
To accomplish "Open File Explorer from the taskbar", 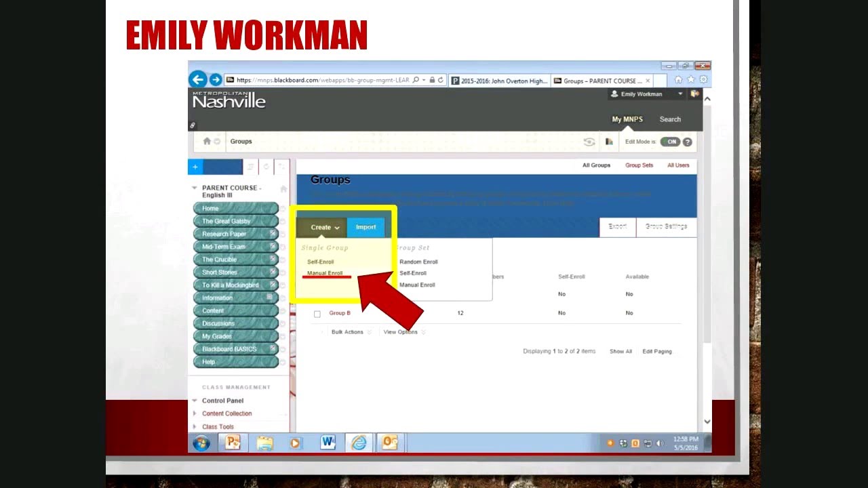I will 264,443.
